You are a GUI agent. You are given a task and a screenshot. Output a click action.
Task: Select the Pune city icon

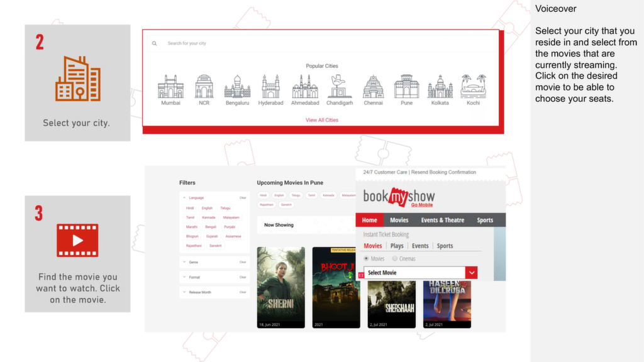point(406,87)
